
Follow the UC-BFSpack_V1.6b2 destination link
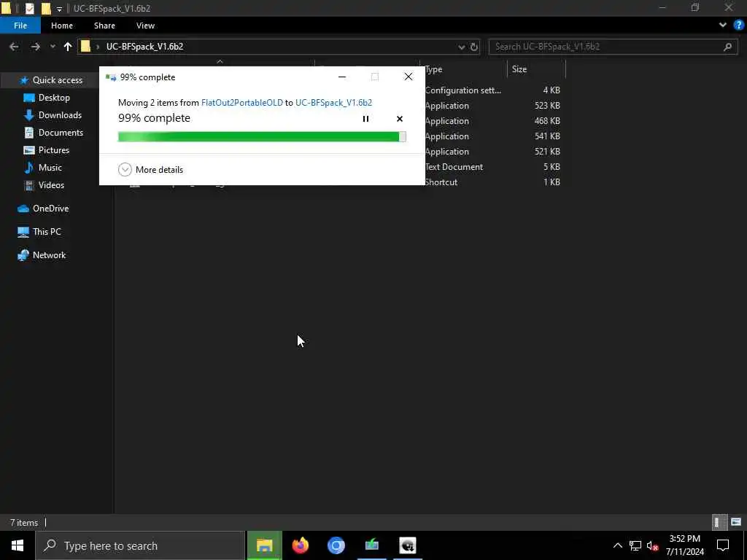point(333,102)
